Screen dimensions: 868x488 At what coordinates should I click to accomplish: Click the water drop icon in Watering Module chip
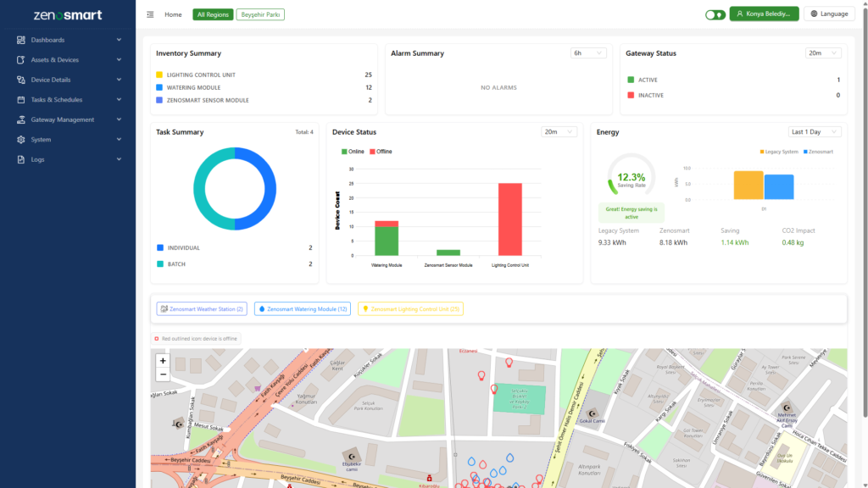click(x=262, y=308)
